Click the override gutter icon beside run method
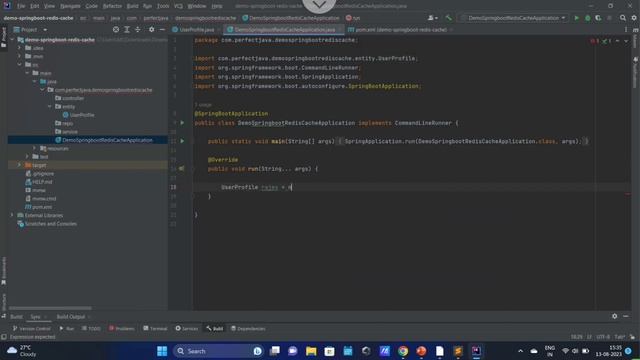The height and width of the screenshot is (360, 640). pos(182,169)
